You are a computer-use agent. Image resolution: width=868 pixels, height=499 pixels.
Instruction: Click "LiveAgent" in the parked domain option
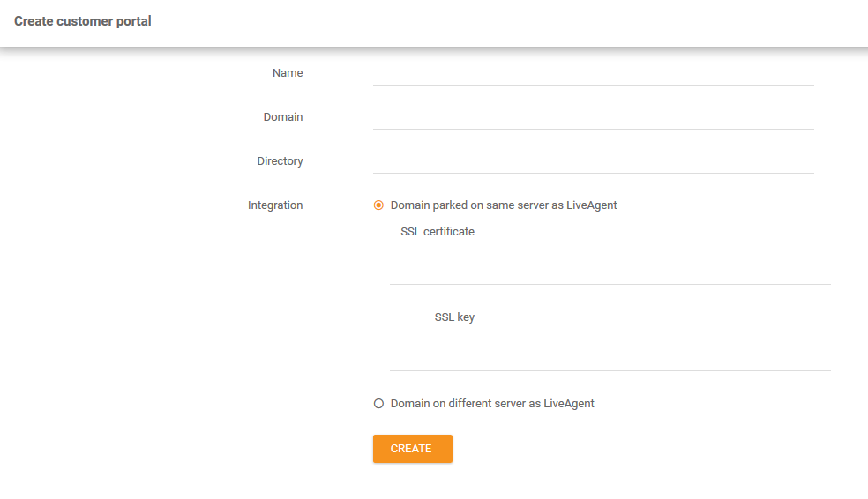pyautogui.click(x=592, y=205)
